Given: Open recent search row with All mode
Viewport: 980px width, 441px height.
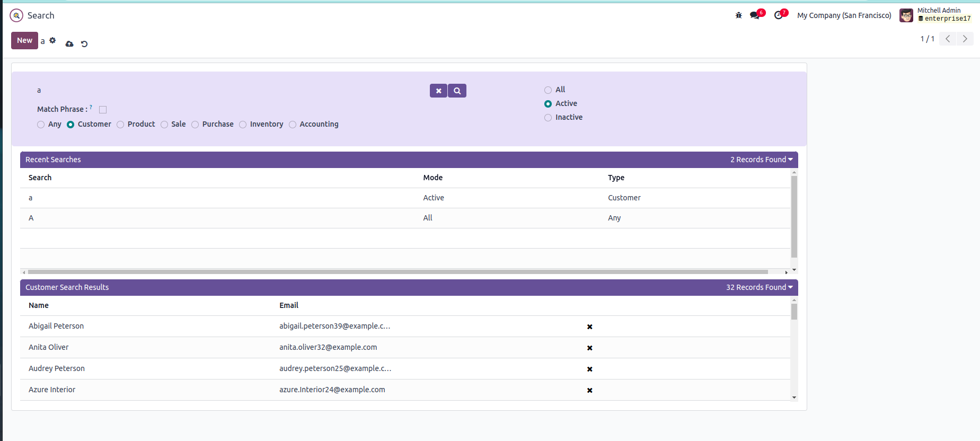Looking at the screenshot, I should [x=405, y=218].
